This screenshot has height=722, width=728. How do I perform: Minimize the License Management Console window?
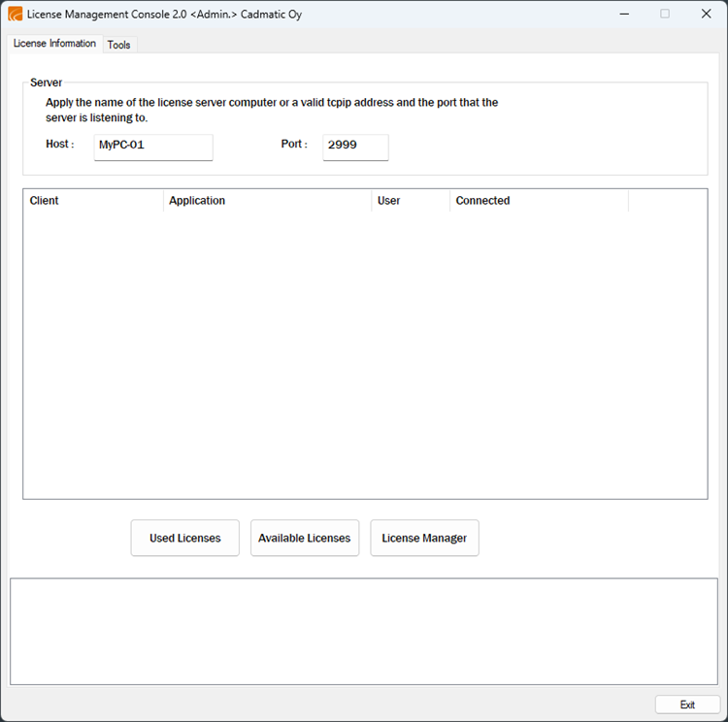(623, 15)
